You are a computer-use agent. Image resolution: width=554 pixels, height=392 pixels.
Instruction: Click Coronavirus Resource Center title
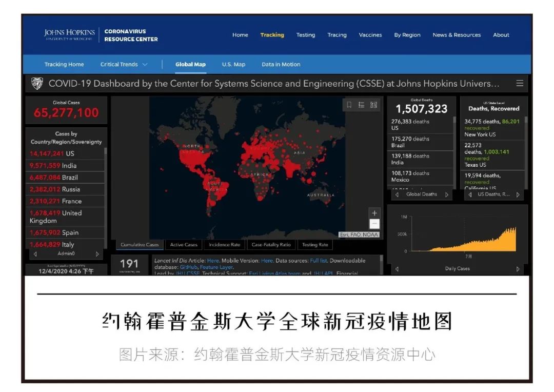click(131, 35)
